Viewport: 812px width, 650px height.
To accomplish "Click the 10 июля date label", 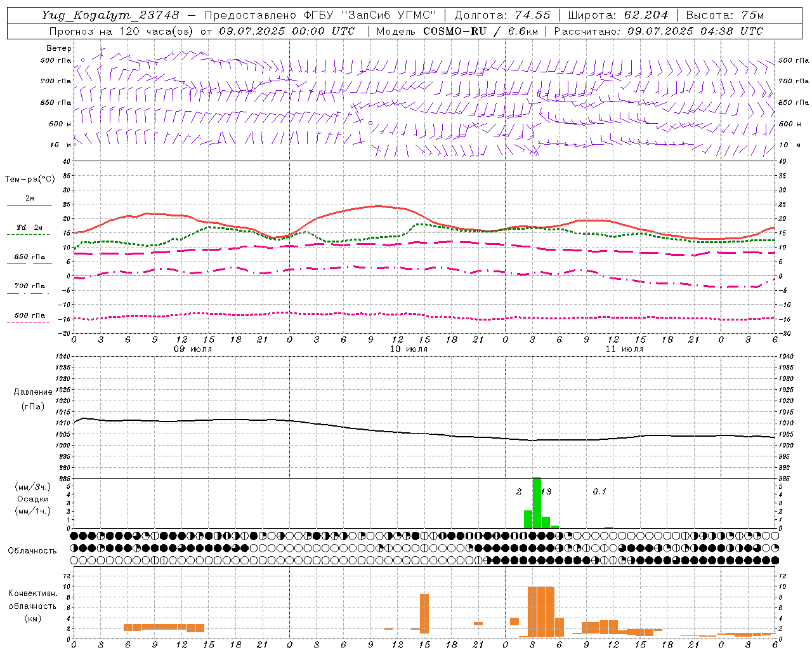I will coord(409,349).
